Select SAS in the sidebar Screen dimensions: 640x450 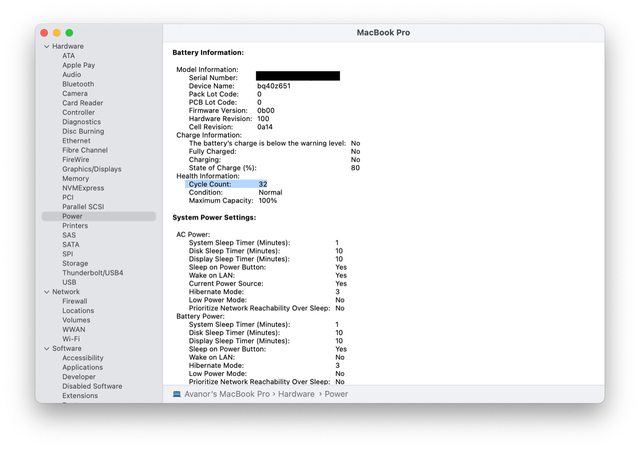coord(69,235)
